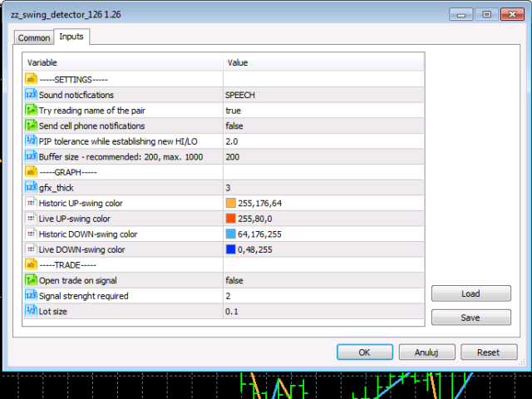This screenshot has height=399, width=532.
Task: Click the icon next to Send cell phone notifications
Action: [31, 126]
